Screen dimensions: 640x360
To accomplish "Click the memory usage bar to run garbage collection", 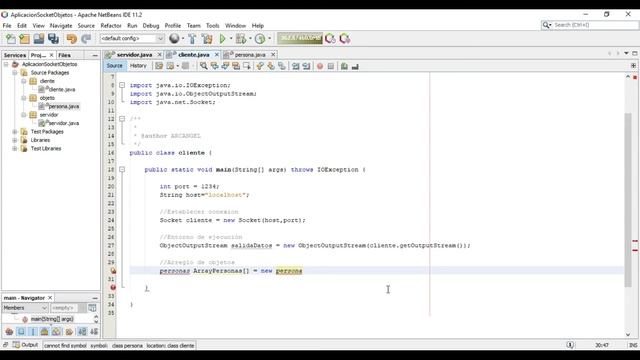I will 300,38.
